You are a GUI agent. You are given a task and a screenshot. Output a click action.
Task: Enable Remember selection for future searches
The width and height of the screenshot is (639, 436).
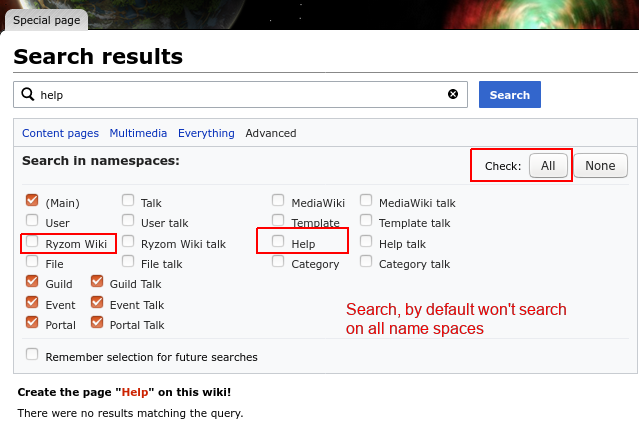pos(33,355)
